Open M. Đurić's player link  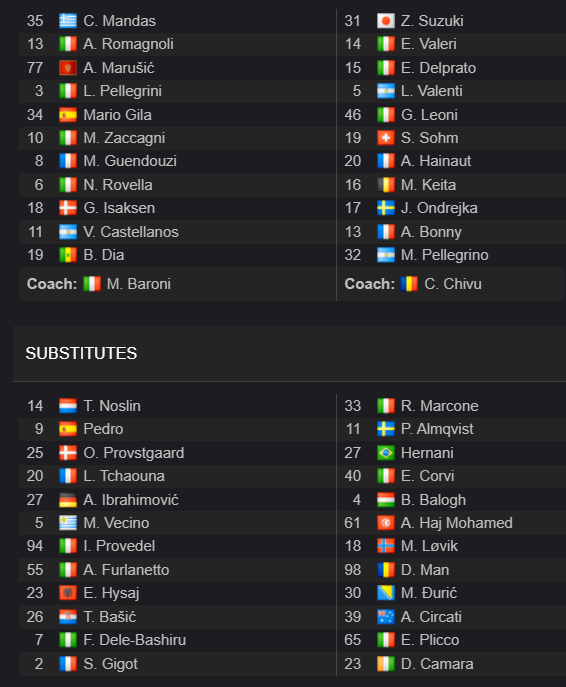[x=429, y=593]
